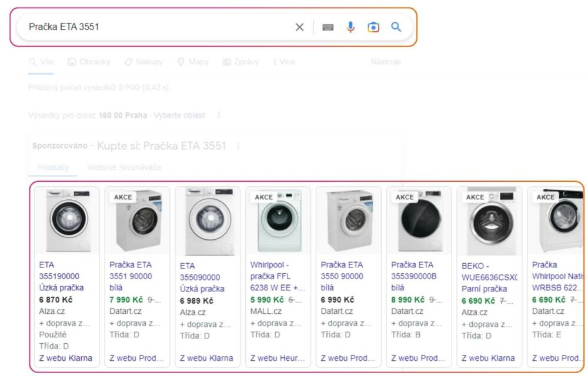Click the ETA 355190000 washer image
The height and width of the screenshot is (392, 588).
coord(68,220)
